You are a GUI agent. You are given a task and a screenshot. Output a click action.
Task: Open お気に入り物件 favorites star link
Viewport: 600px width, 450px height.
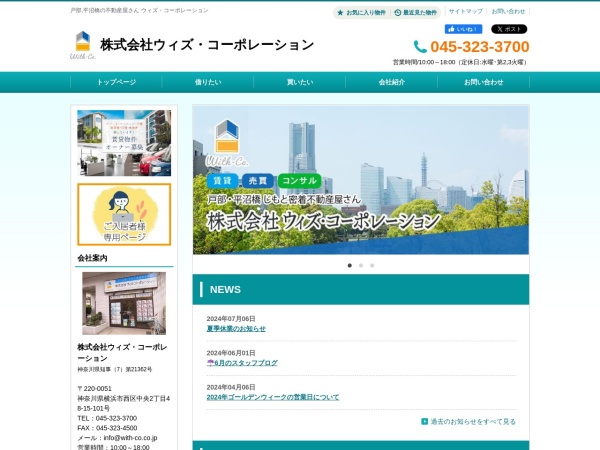(361, 13)
